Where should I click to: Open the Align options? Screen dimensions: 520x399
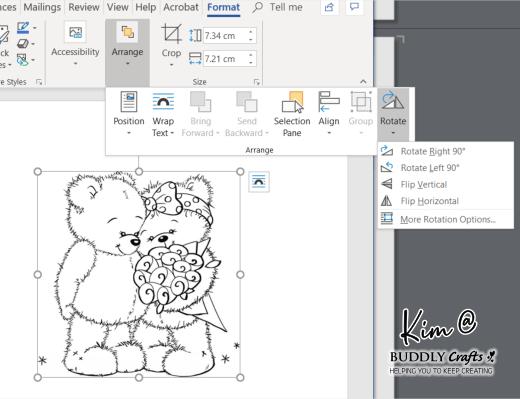coord(329,113)
